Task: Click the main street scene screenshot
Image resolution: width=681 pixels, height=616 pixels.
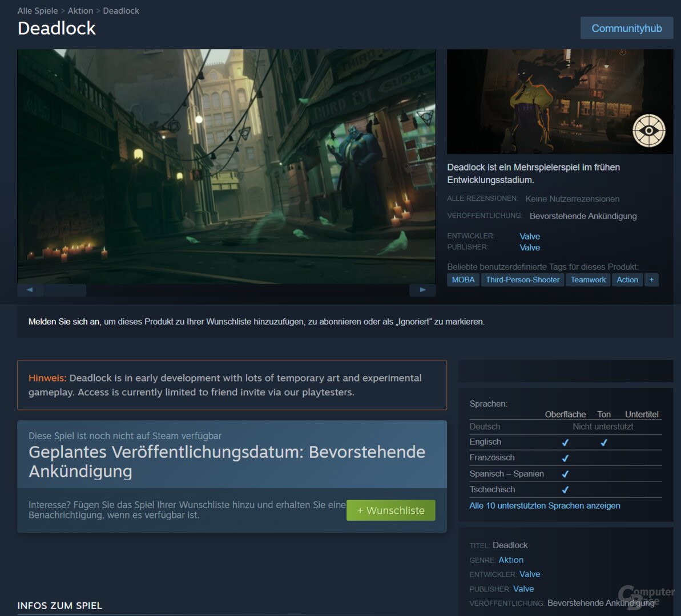Action: point(226,167)
